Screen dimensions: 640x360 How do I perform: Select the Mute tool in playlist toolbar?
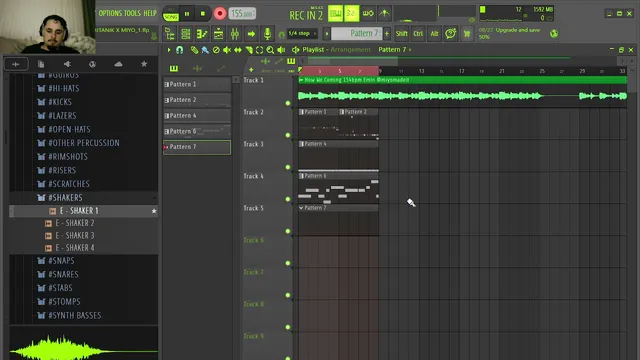227,50
